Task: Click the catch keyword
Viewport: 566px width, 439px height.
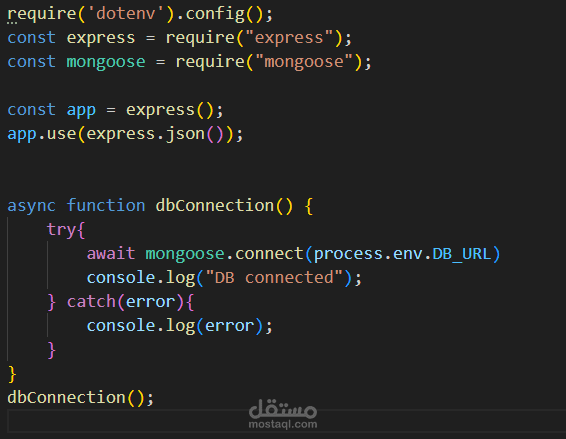Action: (x=91, y=301)
